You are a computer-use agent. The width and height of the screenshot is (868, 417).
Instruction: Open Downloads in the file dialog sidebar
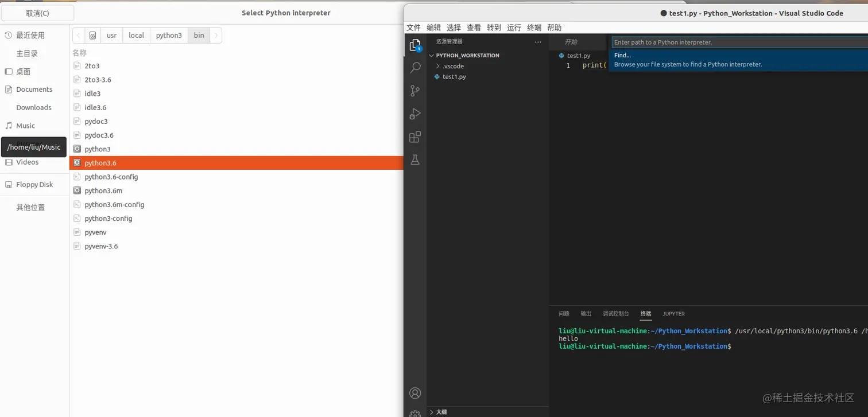pos(34,107)
